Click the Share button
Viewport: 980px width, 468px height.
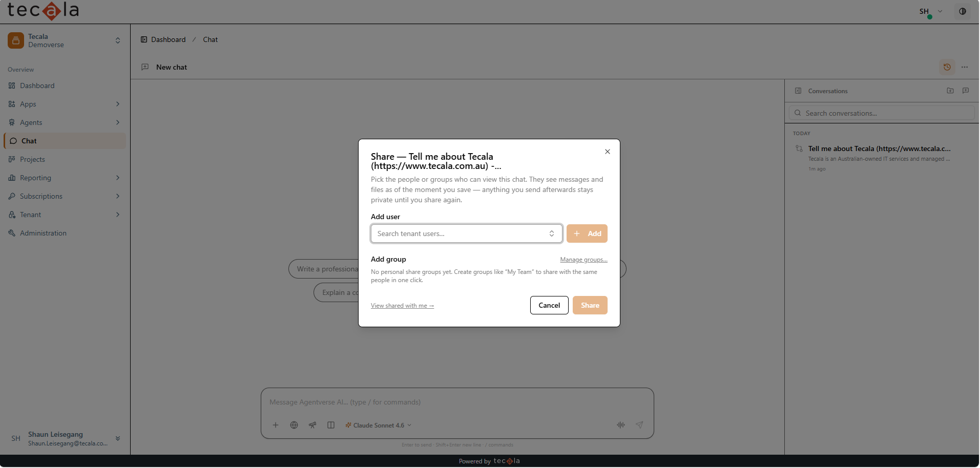click(590, 305)
